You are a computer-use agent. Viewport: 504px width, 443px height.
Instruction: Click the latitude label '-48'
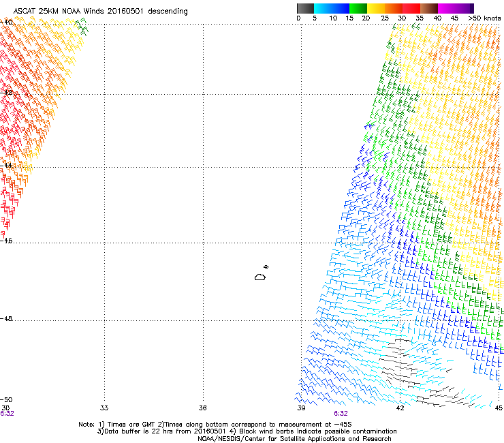point(6,318)
